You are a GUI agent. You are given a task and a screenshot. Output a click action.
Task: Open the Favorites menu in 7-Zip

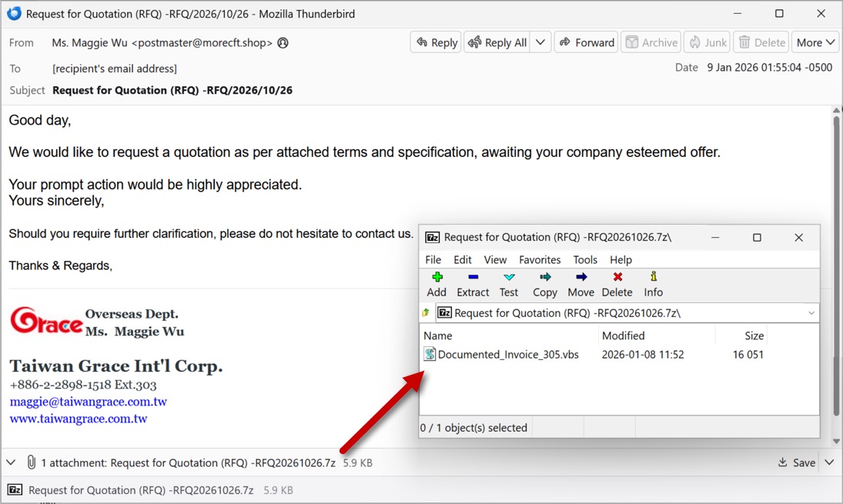tap(540, 260)
